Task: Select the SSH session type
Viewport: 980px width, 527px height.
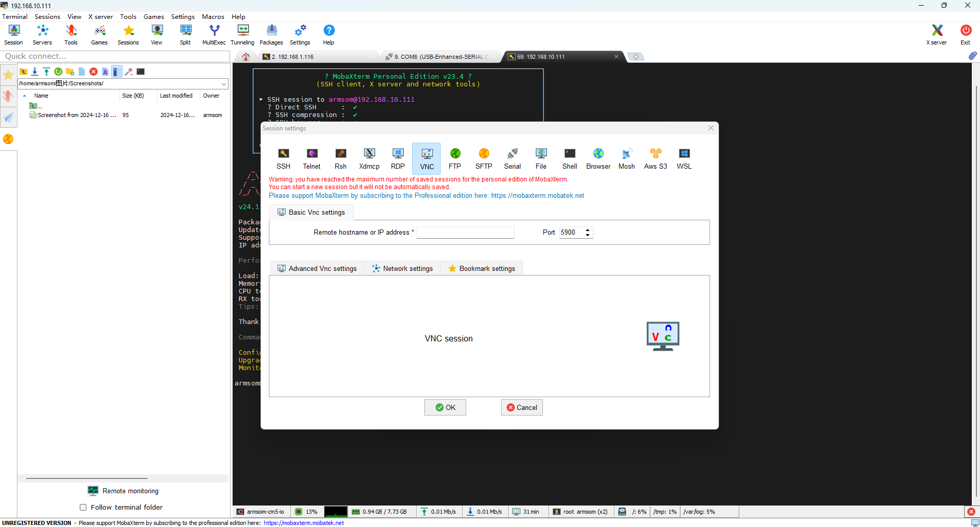Action: tap(283, 158)
